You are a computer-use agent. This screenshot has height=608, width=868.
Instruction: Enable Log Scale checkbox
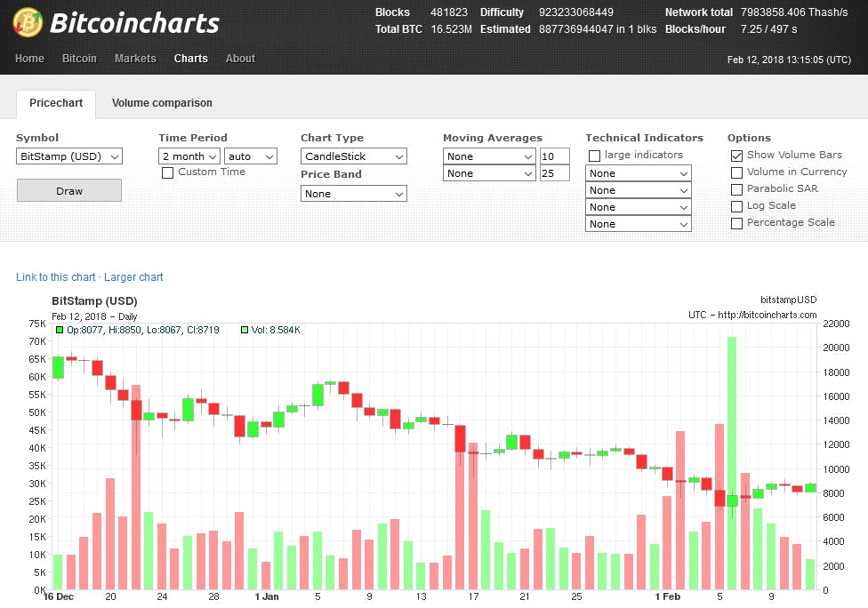pos(736,206)
